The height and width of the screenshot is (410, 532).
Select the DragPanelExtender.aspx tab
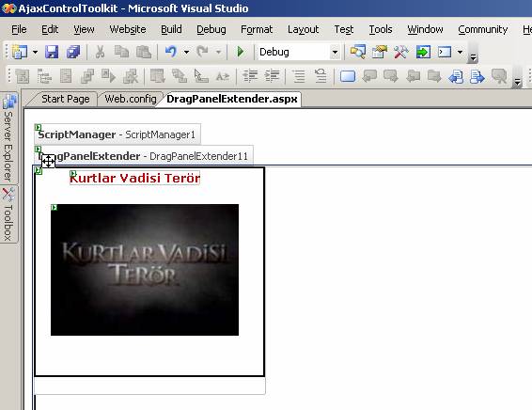(x=232, y=99)
